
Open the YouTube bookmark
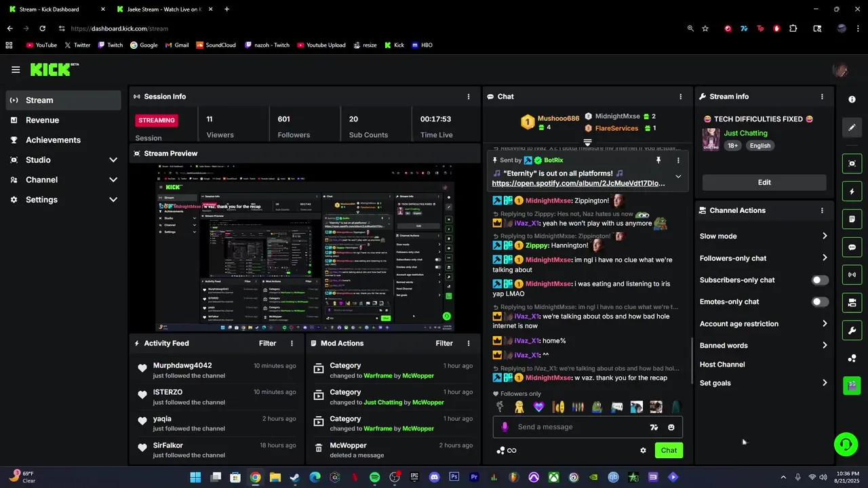coord(41,45)
